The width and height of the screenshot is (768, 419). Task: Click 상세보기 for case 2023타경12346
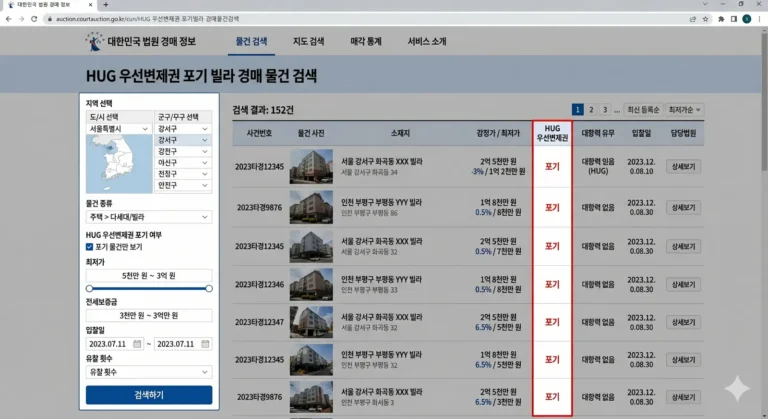pyautogui.click(x=683, y=285)
